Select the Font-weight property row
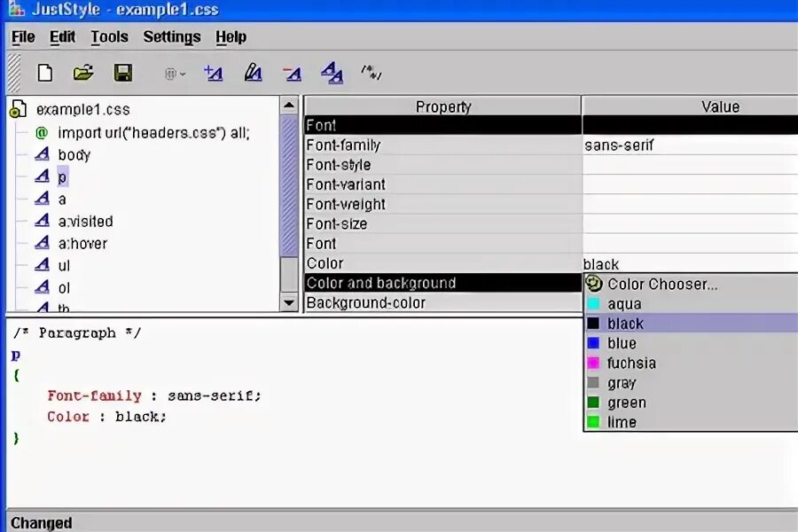The image size is (798, 532). (442, 204)
